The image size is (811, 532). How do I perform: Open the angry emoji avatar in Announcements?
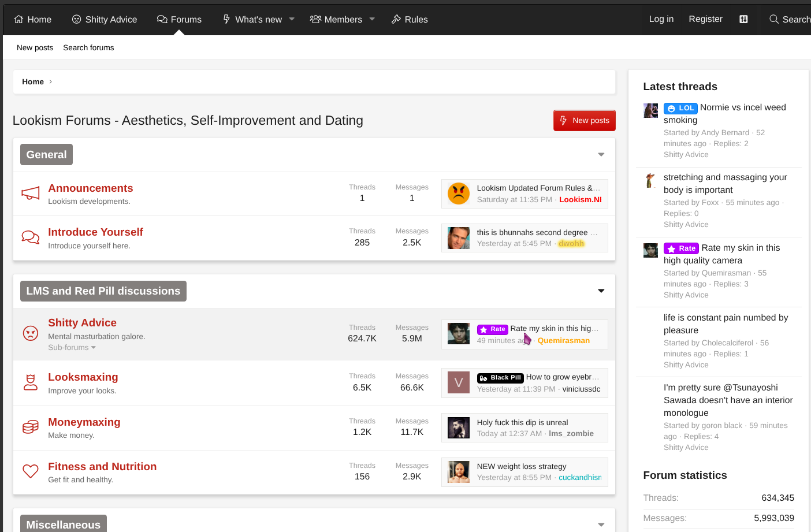(x=459, y=194)
